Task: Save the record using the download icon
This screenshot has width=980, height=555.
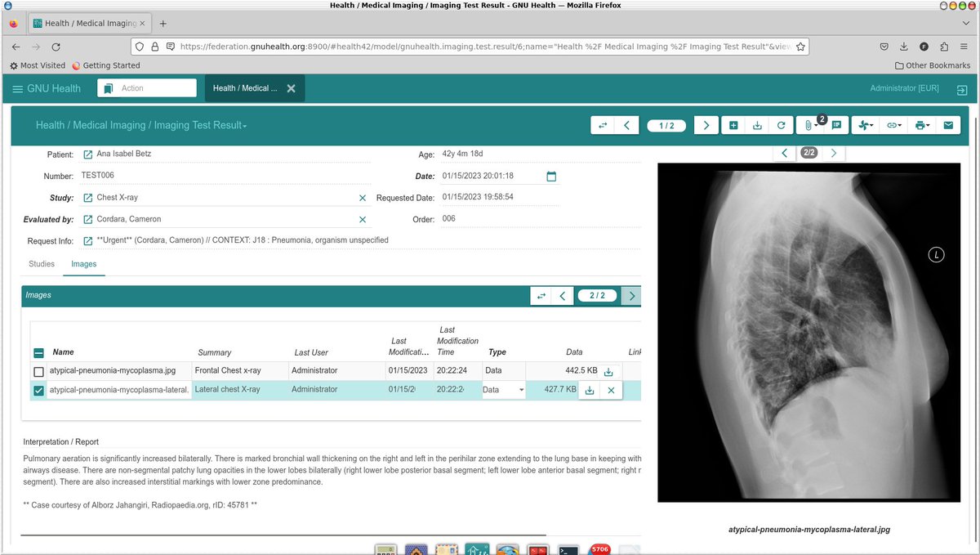Action: (756, 125)
